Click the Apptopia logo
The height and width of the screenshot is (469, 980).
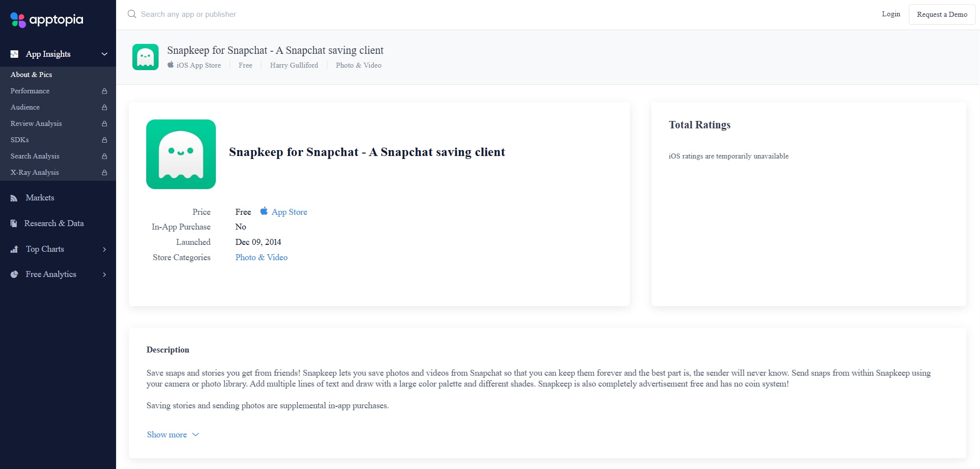click(x=46, y=20)
